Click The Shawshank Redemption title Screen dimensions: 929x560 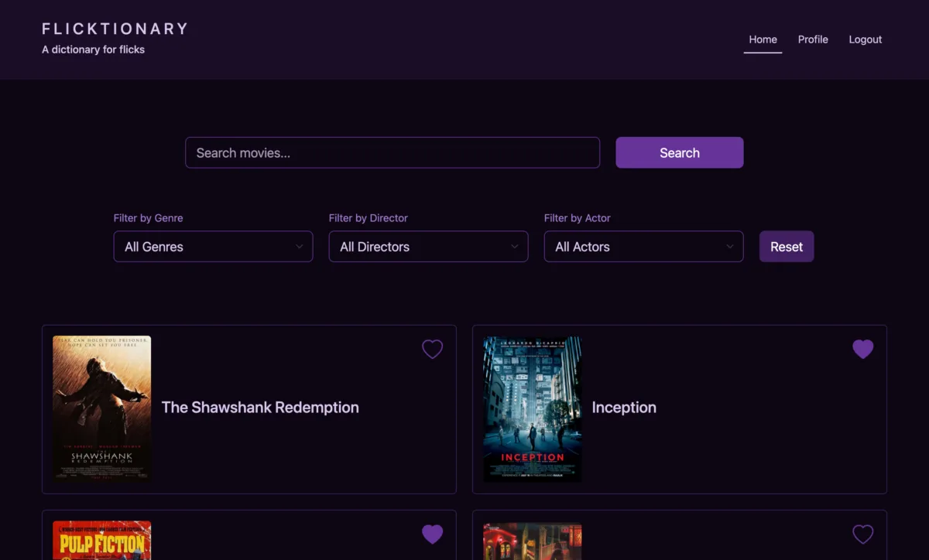tap(259, 408)
